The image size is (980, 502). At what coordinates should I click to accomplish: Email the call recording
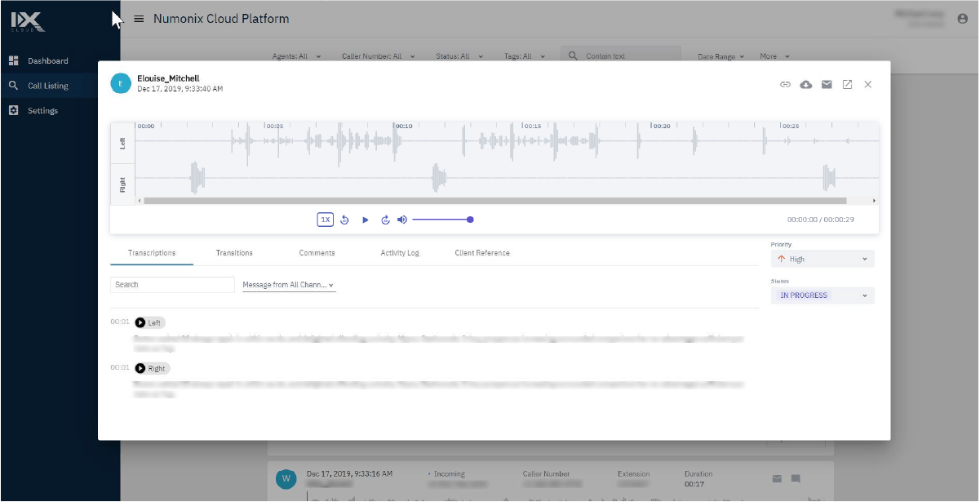tap(827, 84)
